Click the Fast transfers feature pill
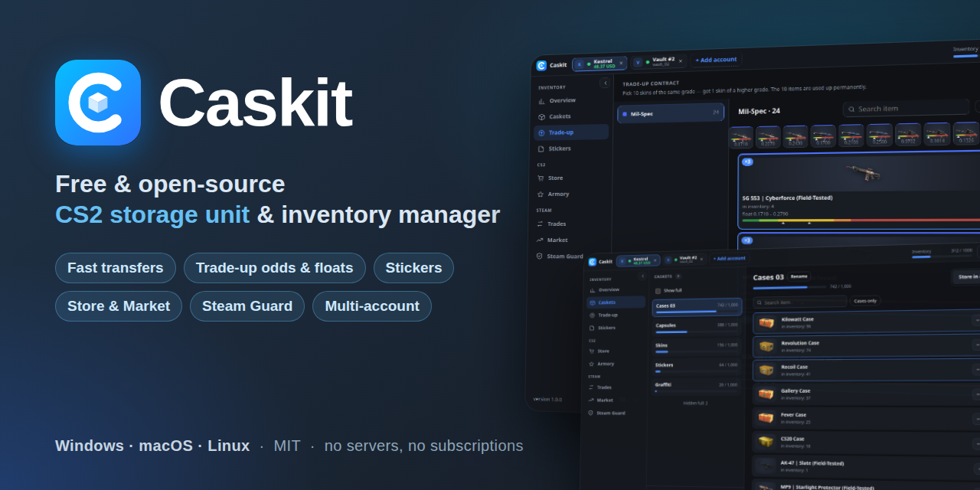The height and width of the screenshot is (490, 980). pos(116,268)
